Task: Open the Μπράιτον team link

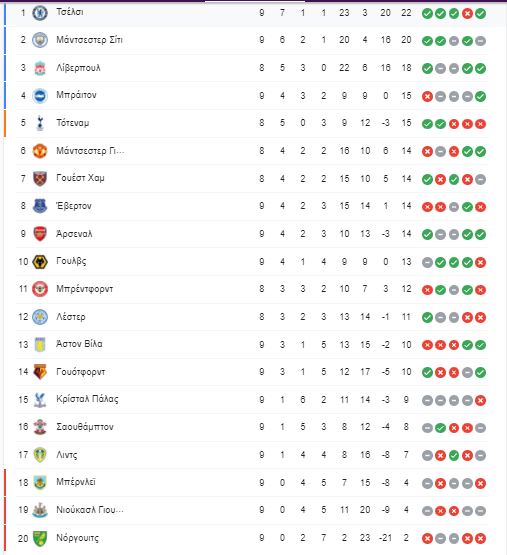Action: coord(76,95)
